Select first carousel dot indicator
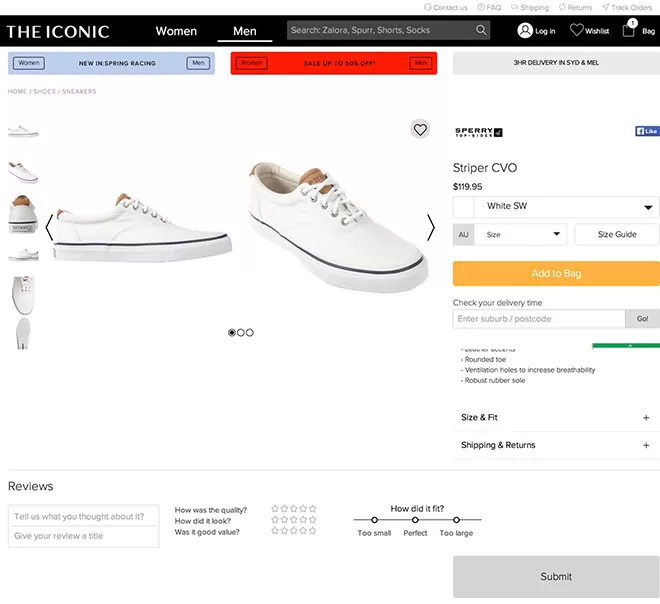The width and height of the screenshot is (660, 604). 232,333
